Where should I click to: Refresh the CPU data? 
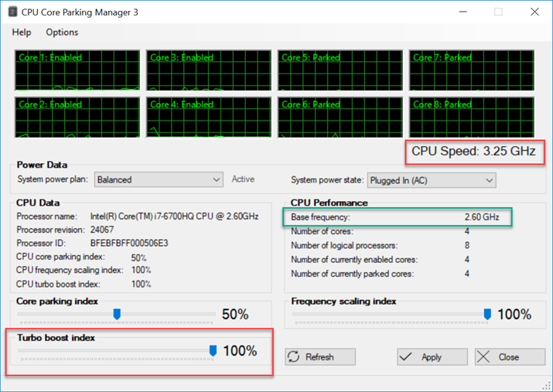click(320, 356)
